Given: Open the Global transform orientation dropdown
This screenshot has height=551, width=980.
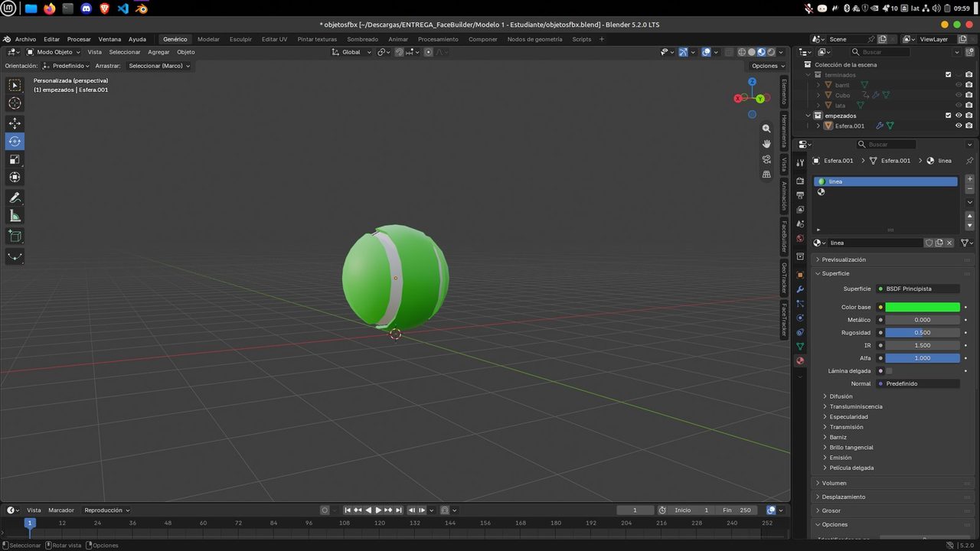Looking at the screenshot, I should [x=351, y=52].
